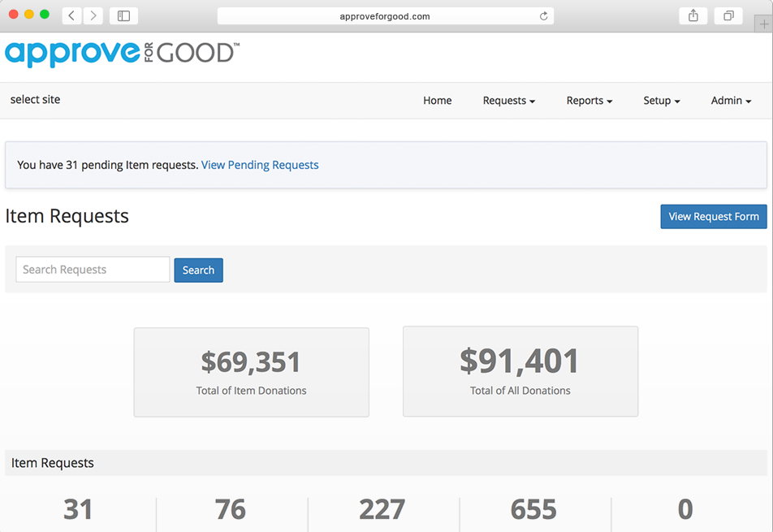Click the 655 item requests count
Screen dimensions: 773x532
[x=533, y=509]
